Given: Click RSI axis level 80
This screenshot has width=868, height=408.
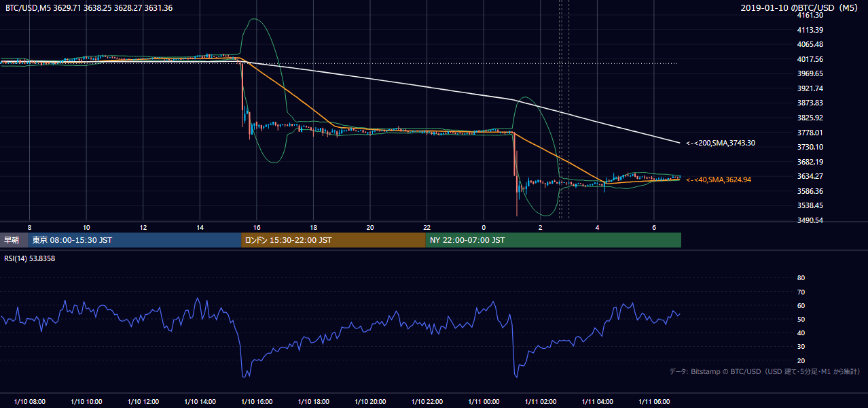Looking at the screenshot, I should click(801, 278).
